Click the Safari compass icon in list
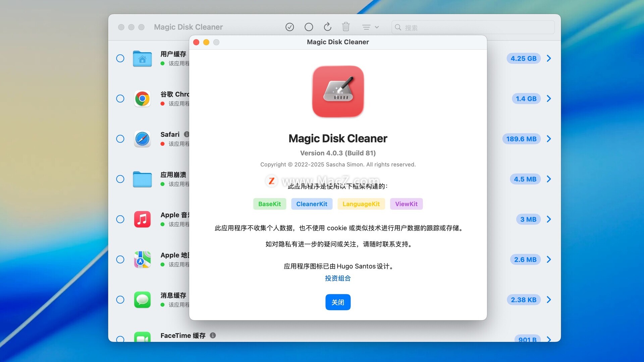The image size is (644, 362). tap(142, 139)
